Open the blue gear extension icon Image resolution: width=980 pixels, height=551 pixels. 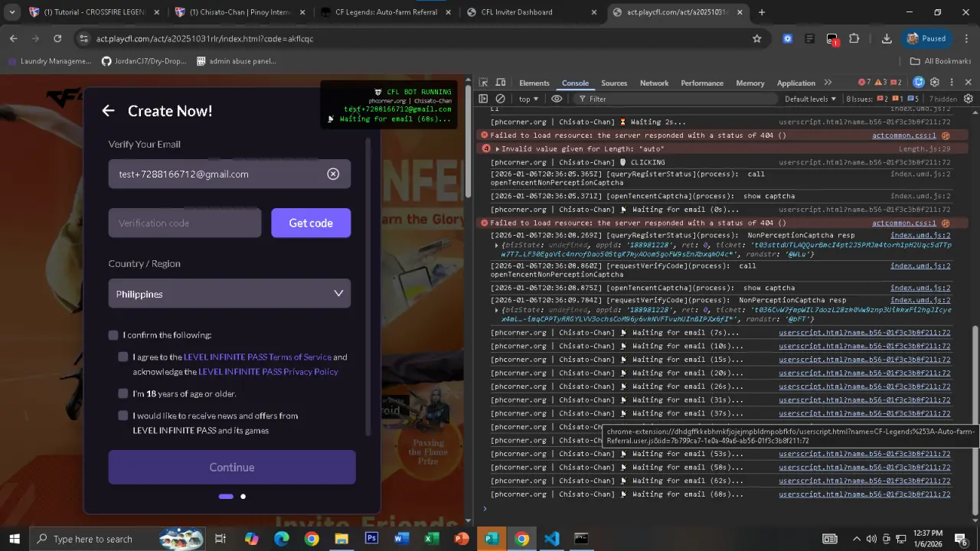point(787,38)
